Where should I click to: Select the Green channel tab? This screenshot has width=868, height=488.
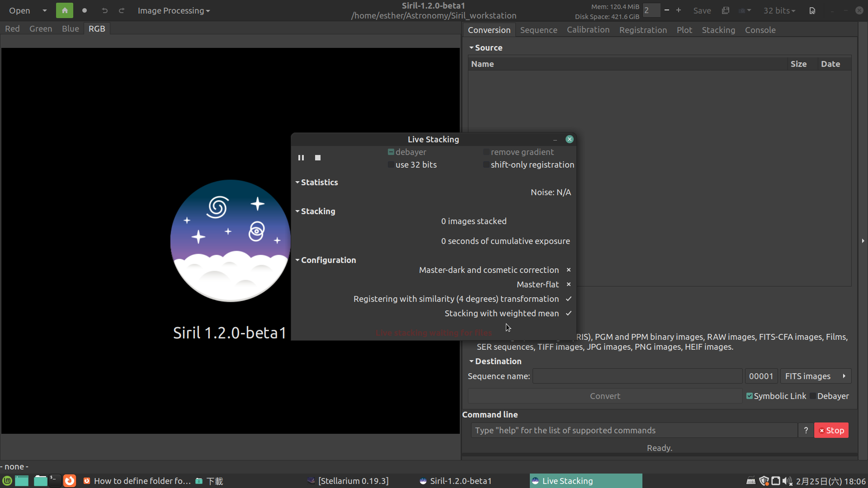coord(40,28)
